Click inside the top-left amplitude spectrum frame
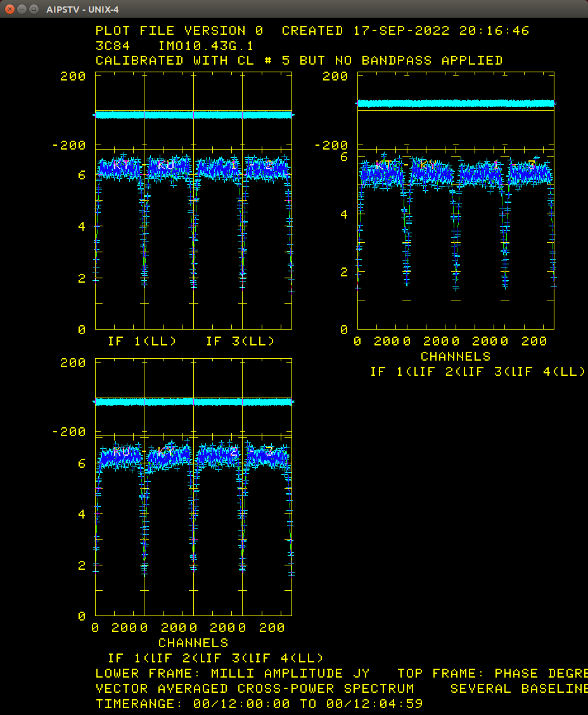 pos(193,254)
